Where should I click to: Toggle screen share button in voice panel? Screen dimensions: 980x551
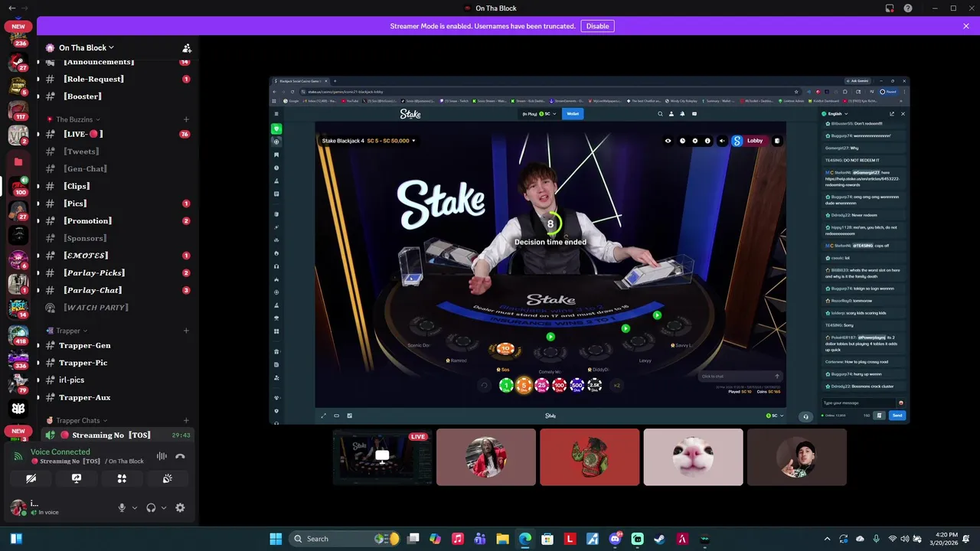(77, 478)
